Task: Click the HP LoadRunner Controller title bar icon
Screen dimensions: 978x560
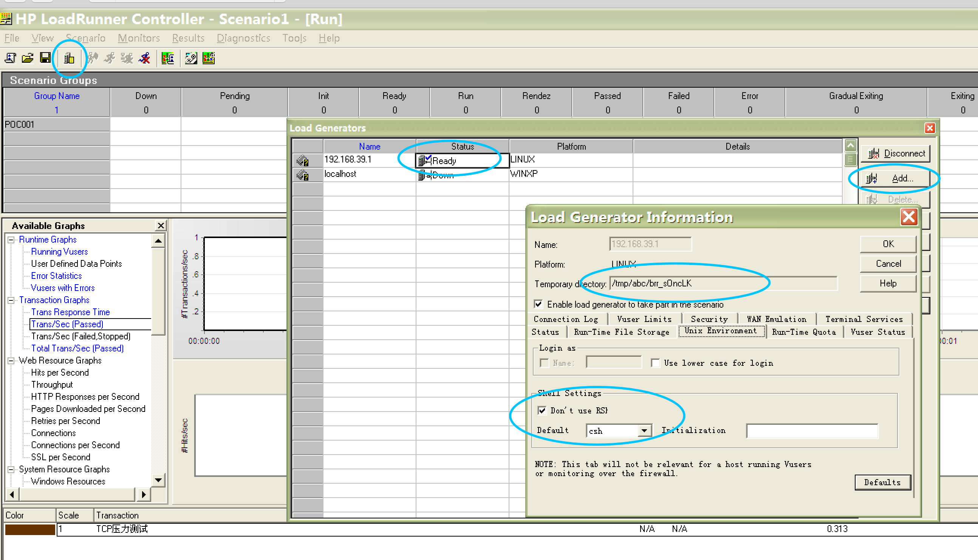Action: click(6, 19)
